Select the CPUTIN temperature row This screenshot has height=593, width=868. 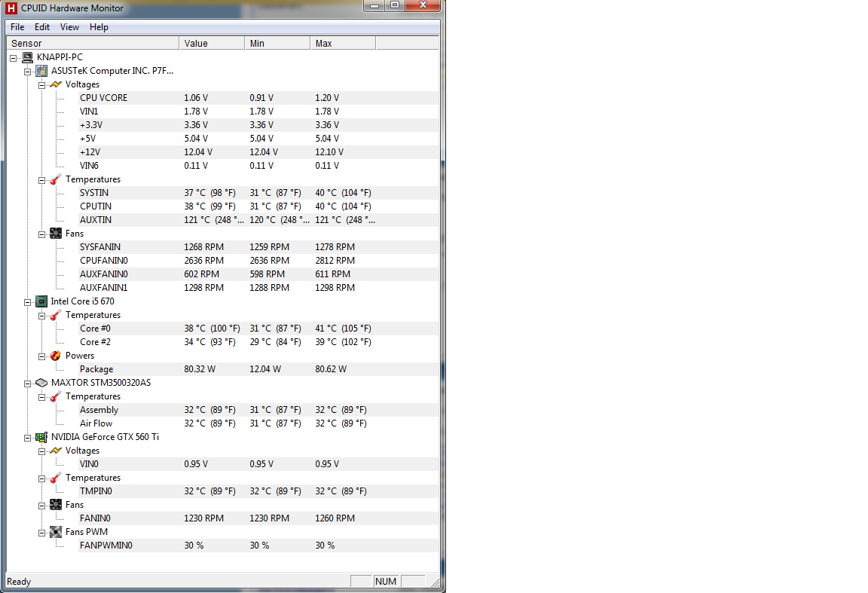[x=258, y=206]
